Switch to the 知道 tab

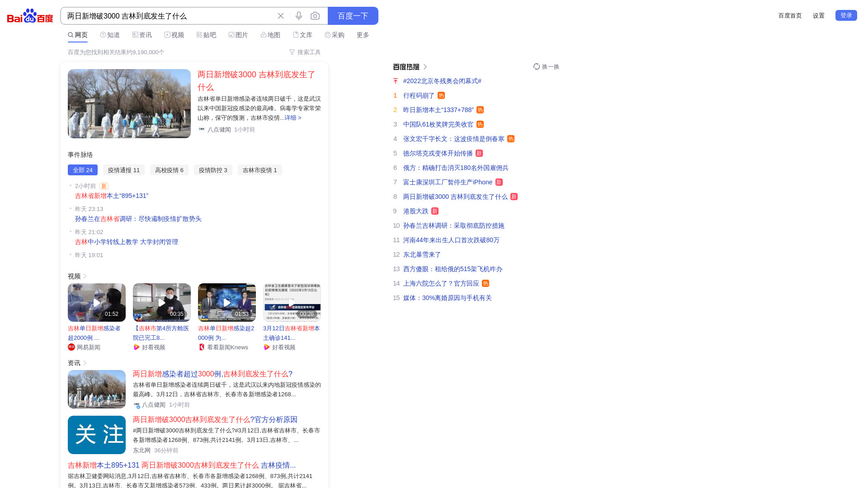[x=110, y=35]
